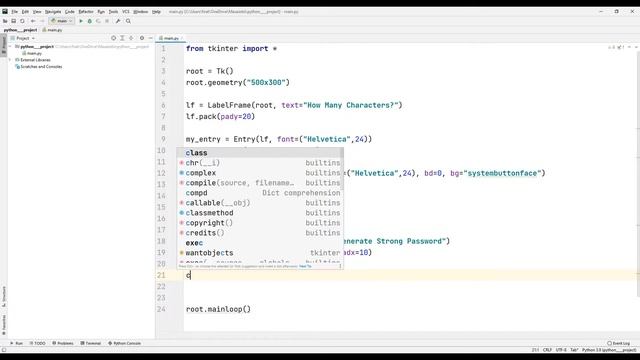Click line separator CRLF in status bar
The image size is (640, 360).
tap(547, 350)
